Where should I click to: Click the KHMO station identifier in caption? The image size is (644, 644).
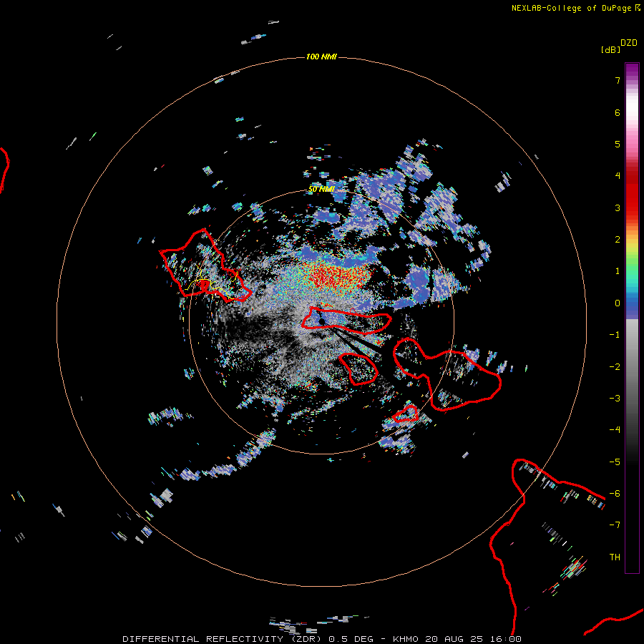(406, 639)
